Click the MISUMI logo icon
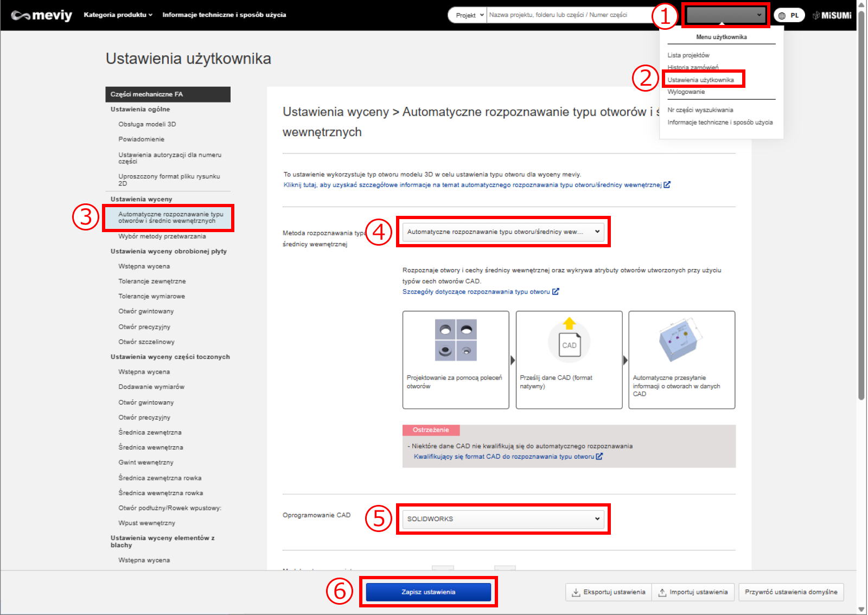The height and width of the screenshot is (615, 868). tap(832, 15)
